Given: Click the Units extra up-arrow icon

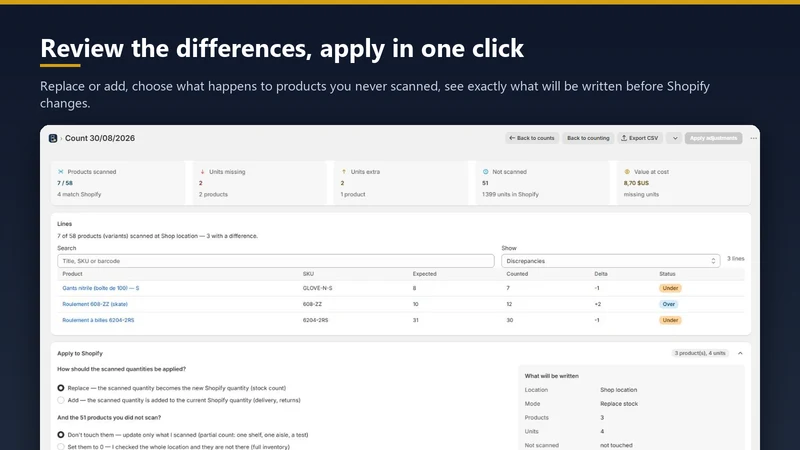Looking at the screenshot, I should (x=343, y=172).
